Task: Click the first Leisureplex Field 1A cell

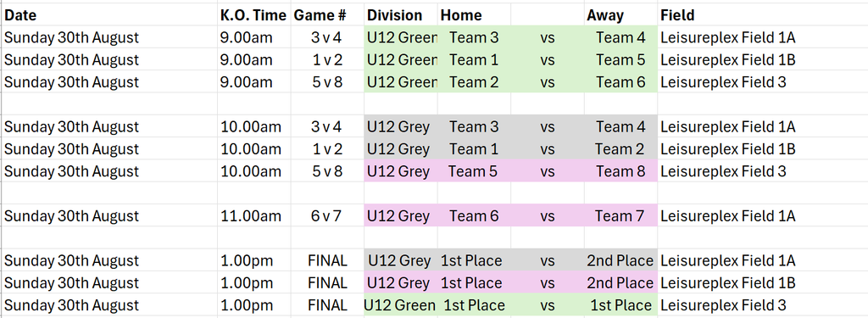Action: click(x=762, y=37)
